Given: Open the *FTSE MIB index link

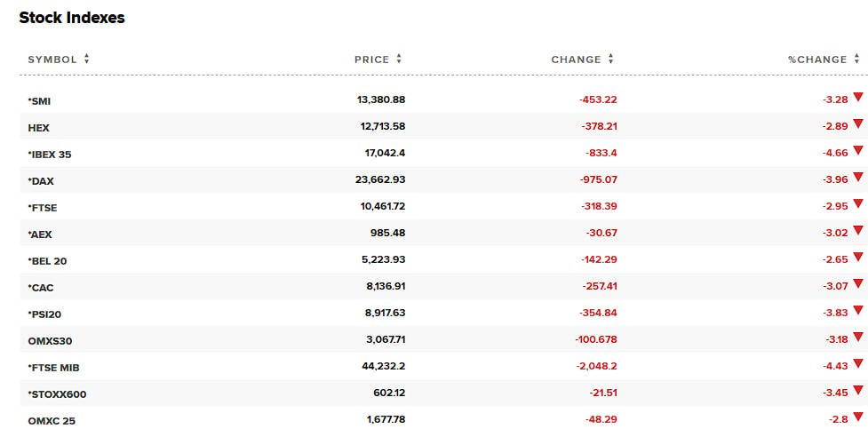Looking at the screenshot, I should coord(53,368).
